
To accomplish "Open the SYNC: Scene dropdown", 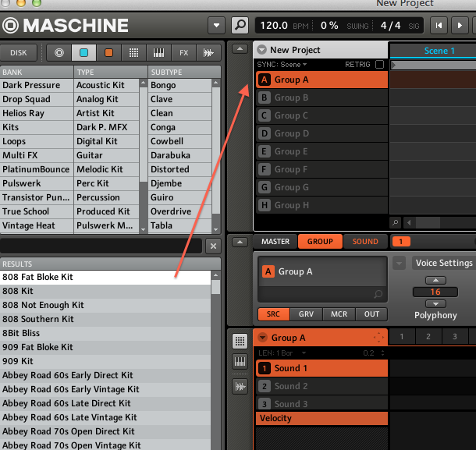I will [x=282, y=65].
